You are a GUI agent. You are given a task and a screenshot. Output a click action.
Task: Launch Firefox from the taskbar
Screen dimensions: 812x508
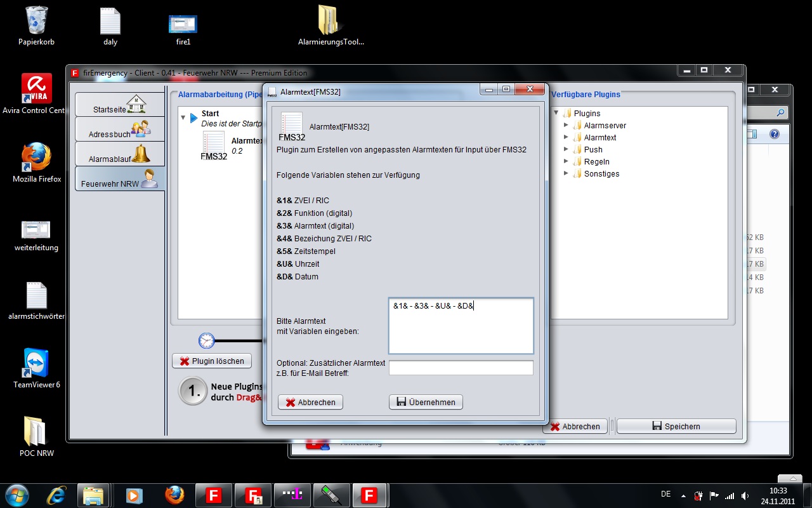174,495
